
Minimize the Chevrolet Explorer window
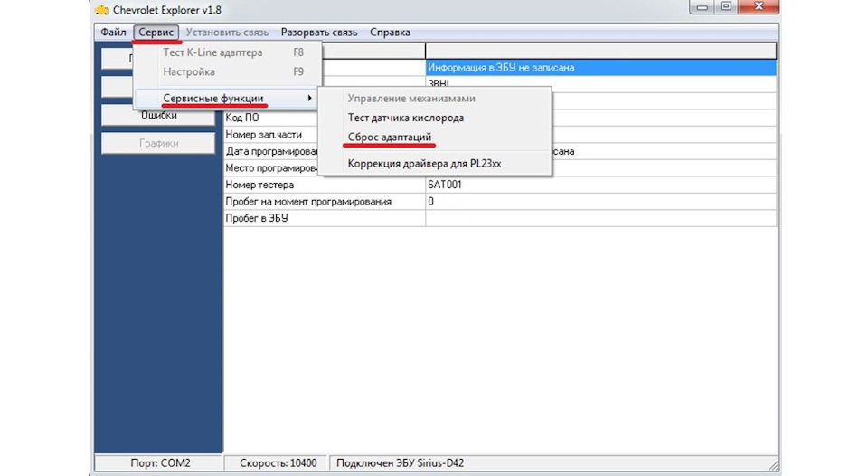click(x=703, y=6)
